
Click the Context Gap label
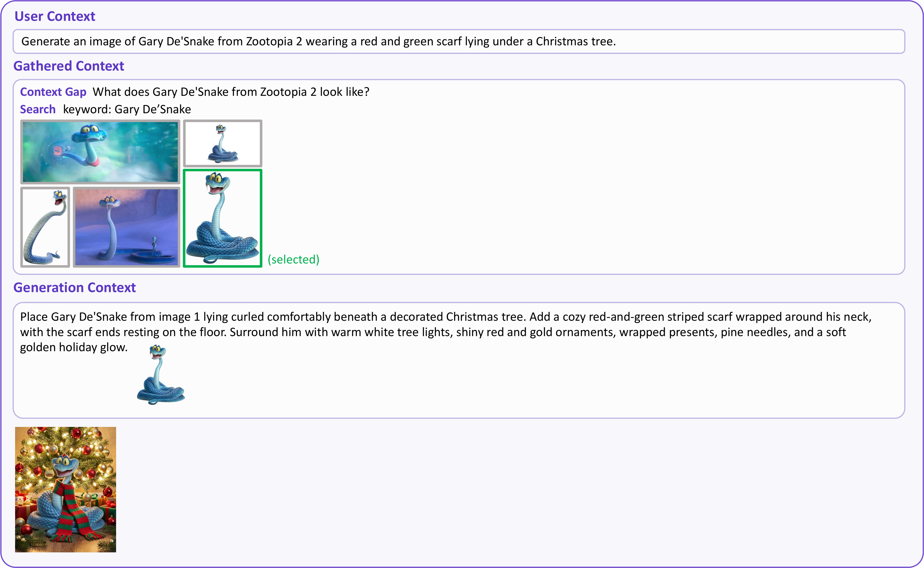[x=53, y=92]
